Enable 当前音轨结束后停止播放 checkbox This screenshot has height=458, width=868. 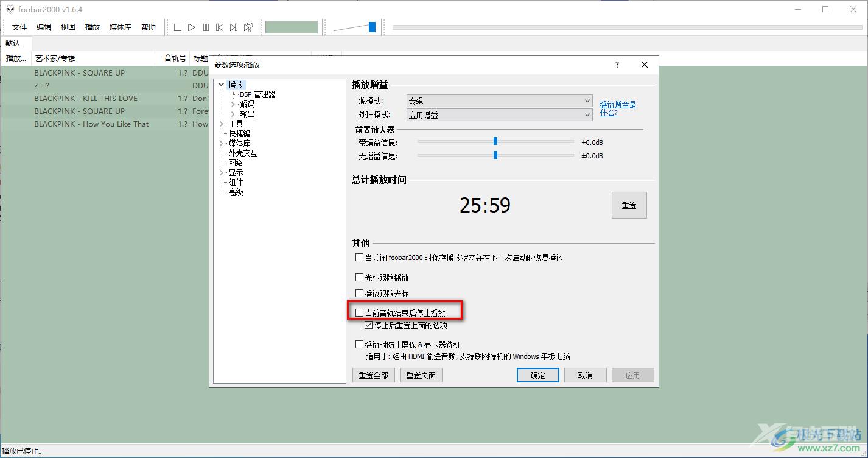click(359, 313)
